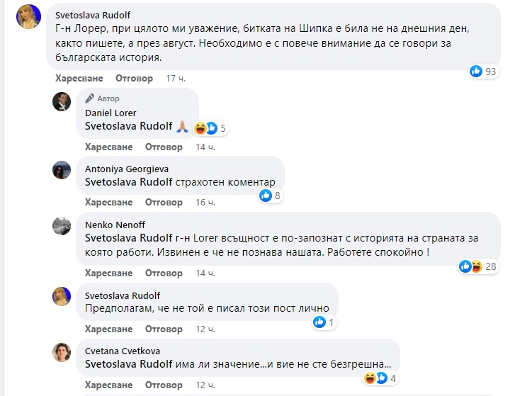Click Отговор under Cvetana Cvetkova's comment

pyautogui.click(x=164, y=385)
